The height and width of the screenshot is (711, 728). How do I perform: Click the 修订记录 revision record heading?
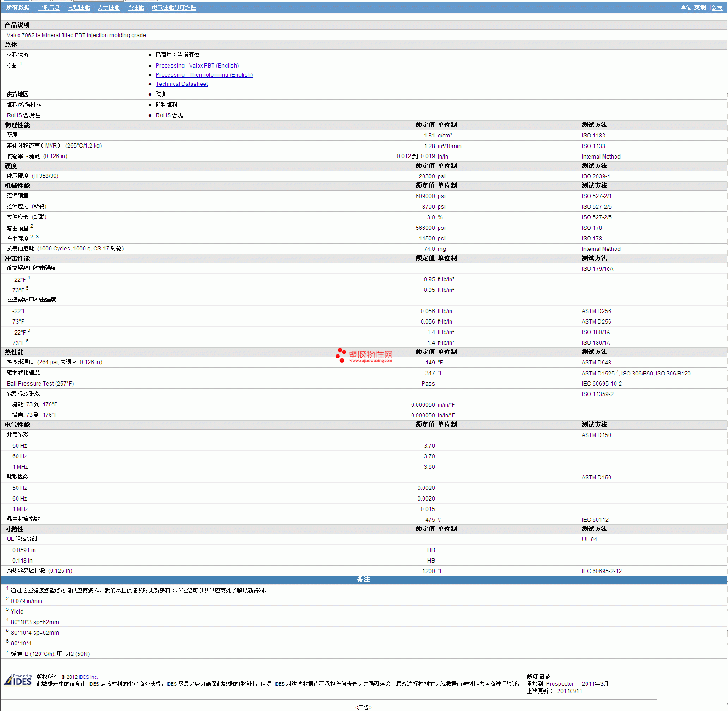click(x=538, y=677)
